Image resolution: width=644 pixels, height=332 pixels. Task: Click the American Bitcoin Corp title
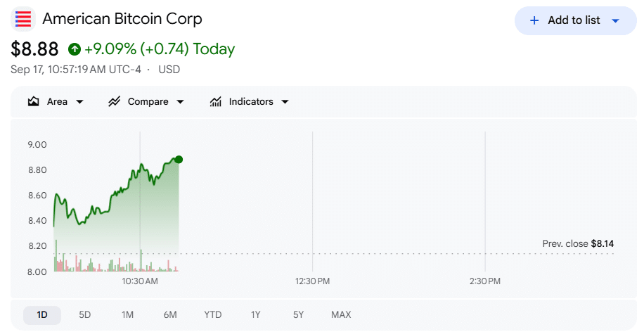[122, 19]
